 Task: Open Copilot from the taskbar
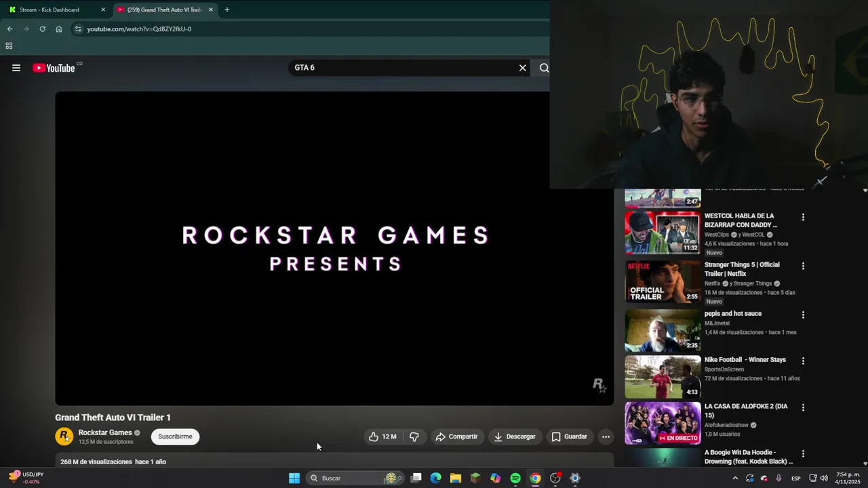(495, 479)
